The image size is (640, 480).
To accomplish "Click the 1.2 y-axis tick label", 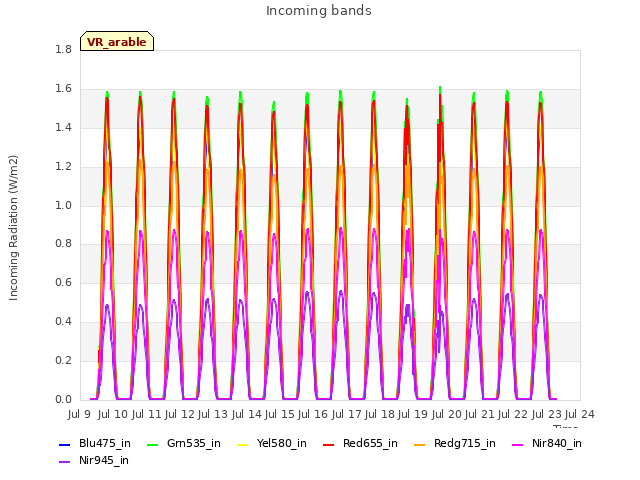I will tap(63, 166).
